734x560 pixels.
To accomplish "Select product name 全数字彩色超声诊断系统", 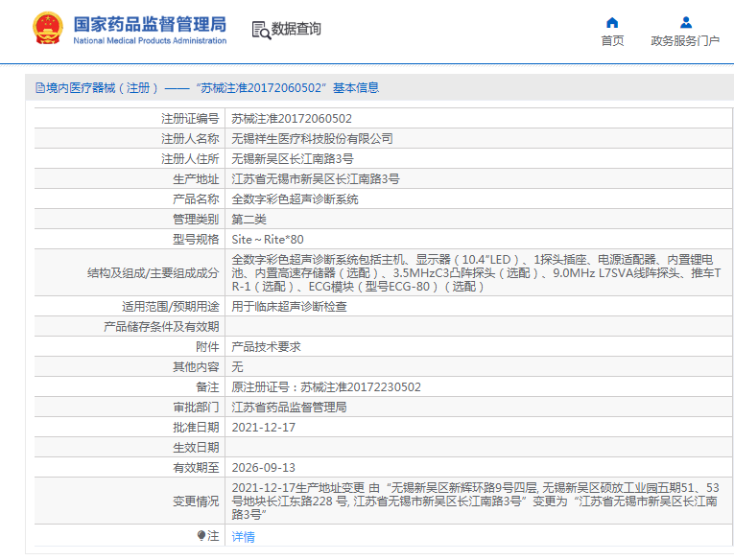I will pos(295,199).
